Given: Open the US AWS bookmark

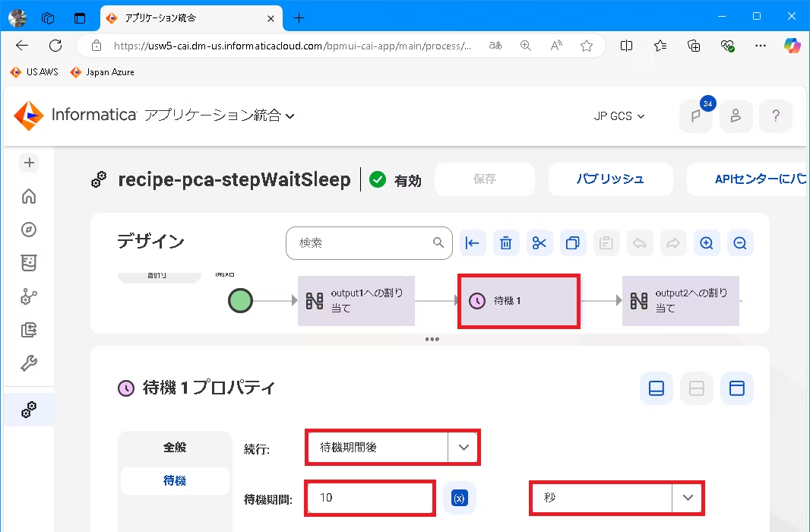Looking at the screenshot, I should (34, 71).
